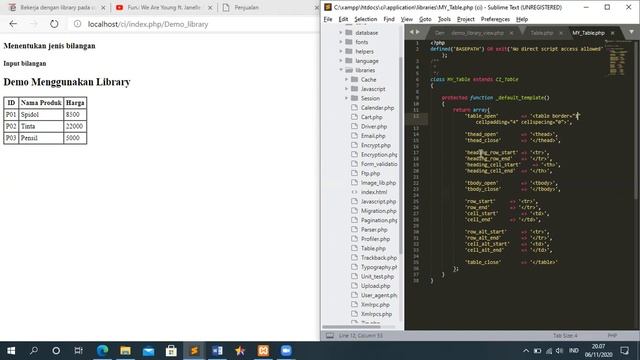Viewport: 640px width, 360px height.
Task: Collapse the libraries folder in sidebar
Action: [x=341, y=70]
